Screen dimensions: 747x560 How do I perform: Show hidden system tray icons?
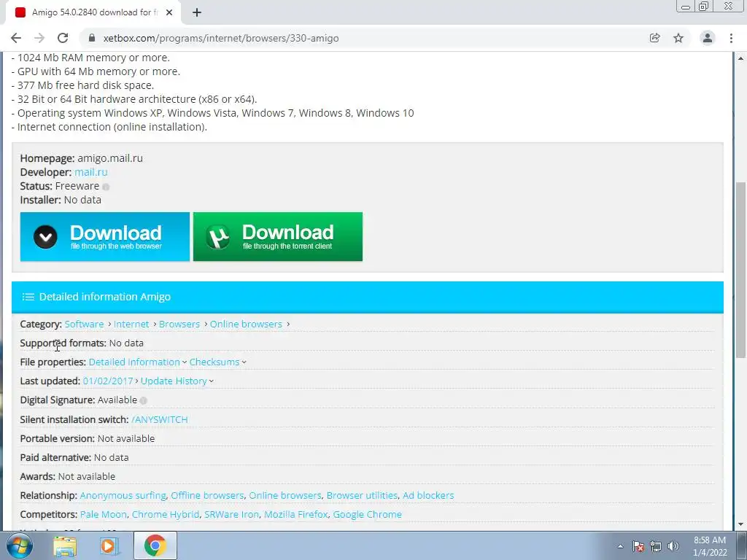pos(620,546)
